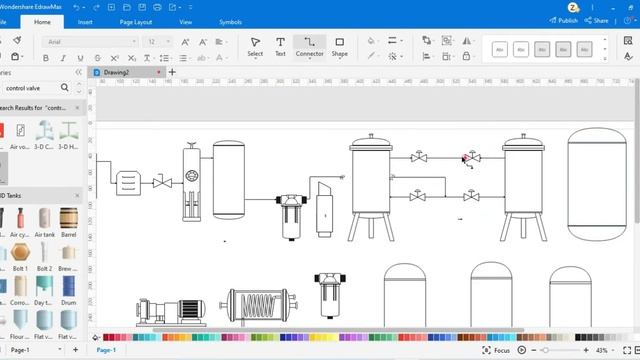
Task: Open font color dropdown
Action: [221, 58]
